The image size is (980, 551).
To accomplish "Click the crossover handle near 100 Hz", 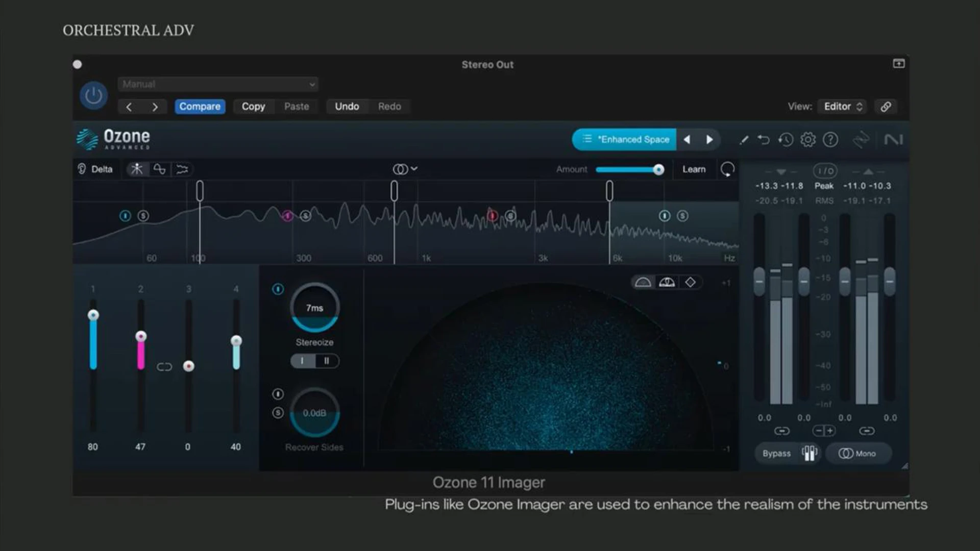I will pyautogui.click(x=200, y=191).
